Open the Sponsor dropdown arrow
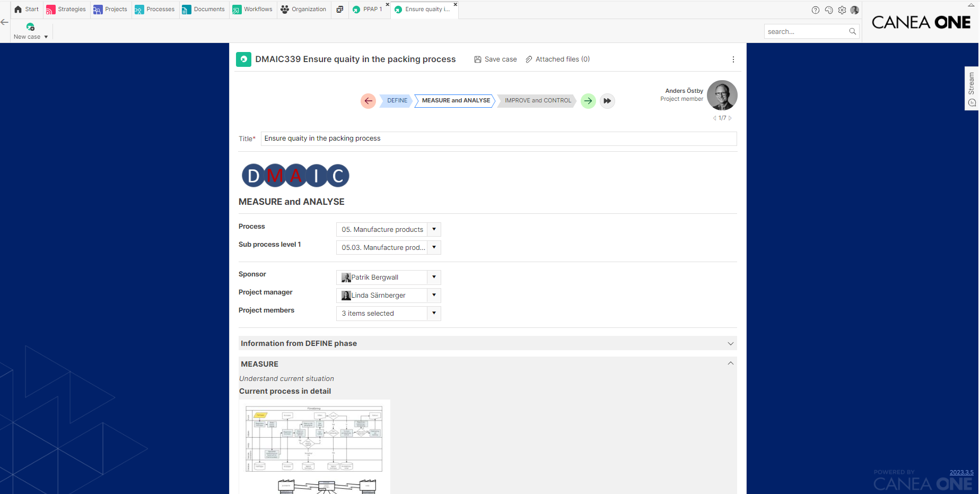Viewport: 980px width, 494px height. point(434,278)
